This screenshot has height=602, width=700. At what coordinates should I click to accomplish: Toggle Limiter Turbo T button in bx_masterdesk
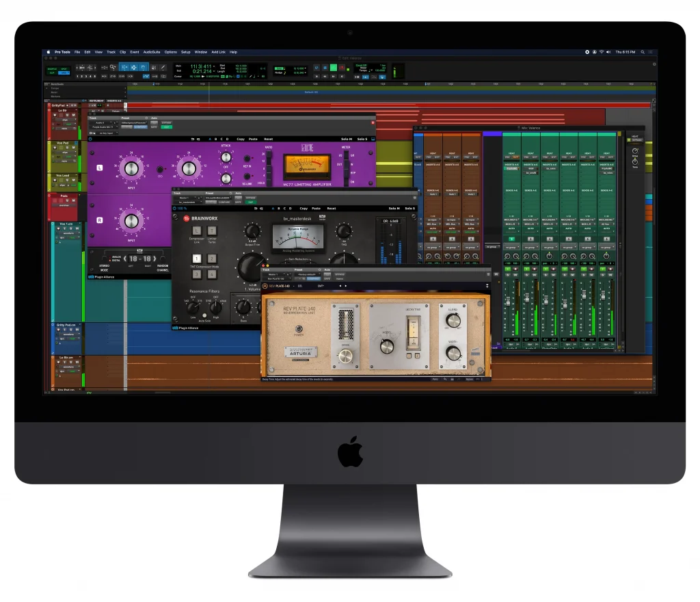point(212,231)
